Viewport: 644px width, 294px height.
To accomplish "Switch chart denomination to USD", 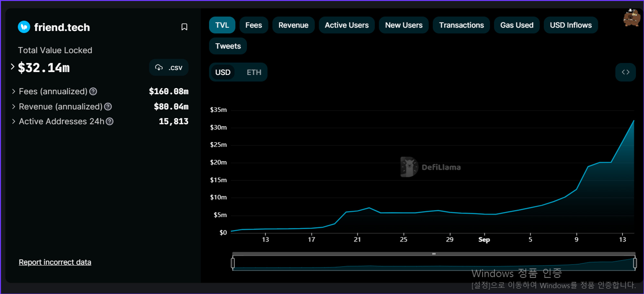I will [223, 72].
